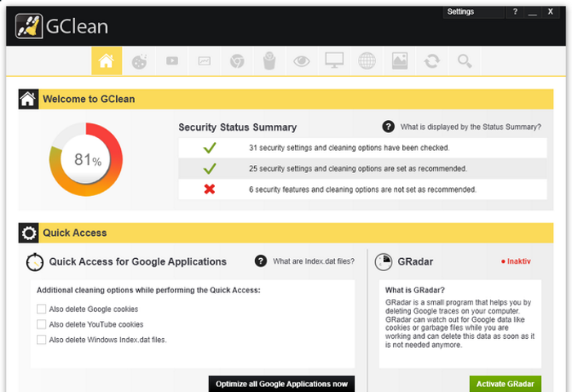Click help icon for Index.dat files
The width and height of the screenshot is (572, 392).
coord(261,261)
